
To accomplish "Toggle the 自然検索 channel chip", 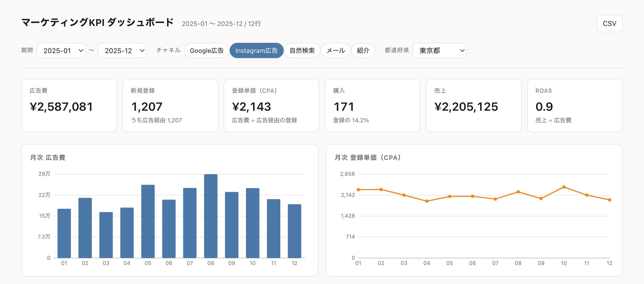I will 302,50.
